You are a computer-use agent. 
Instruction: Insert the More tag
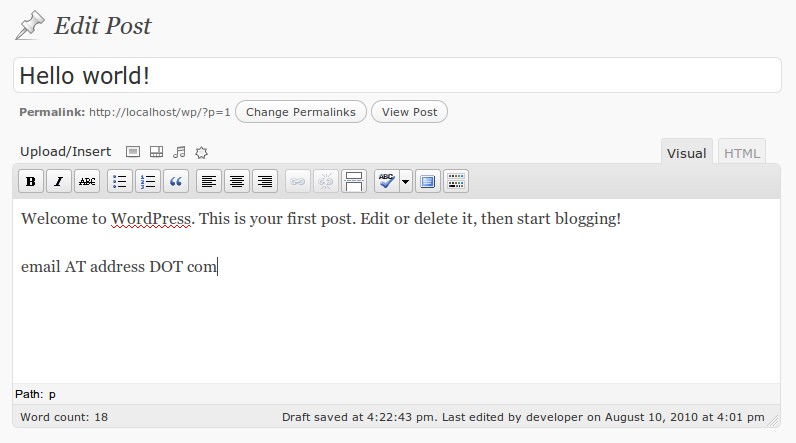[x=354, y=181]
